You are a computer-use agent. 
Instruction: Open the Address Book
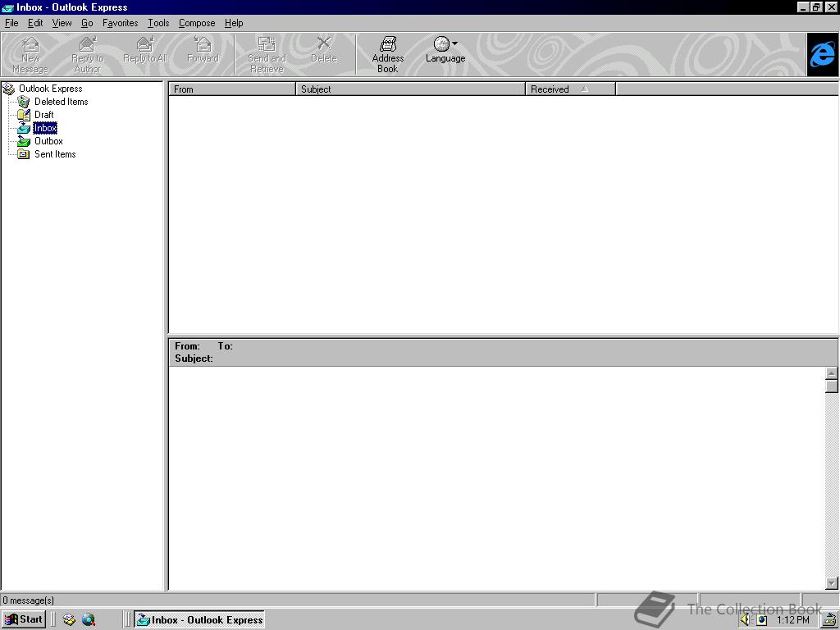coord(388,54)
